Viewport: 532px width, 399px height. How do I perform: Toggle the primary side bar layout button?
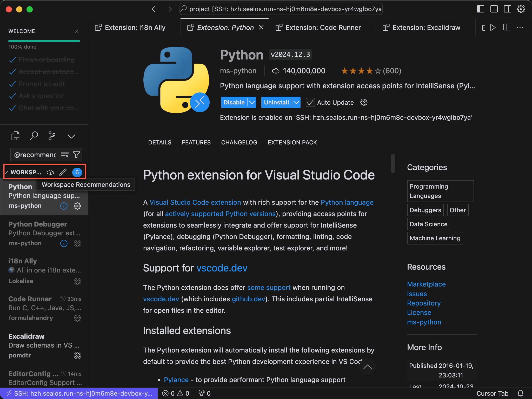pyautogui.click(x=480, y=9)
